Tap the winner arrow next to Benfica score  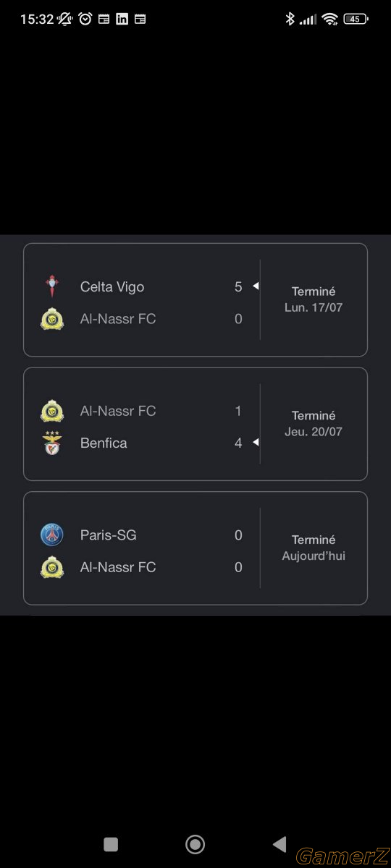256,442
